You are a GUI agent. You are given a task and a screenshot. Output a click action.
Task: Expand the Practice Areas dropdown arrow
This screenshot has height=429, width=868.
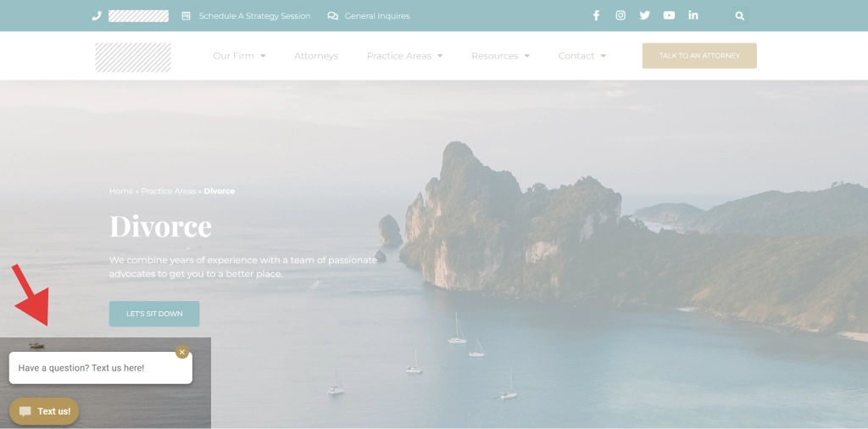coord(440,56)
